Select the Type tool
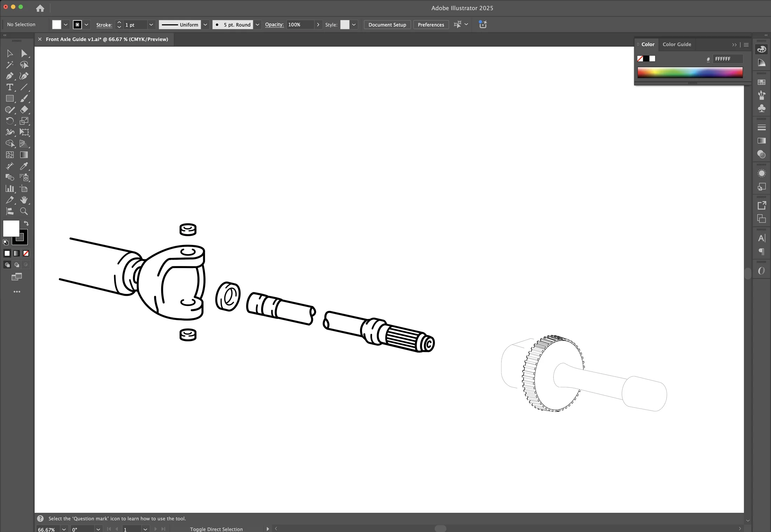Viewport: 771px width, 532px height. pos(10,87)
